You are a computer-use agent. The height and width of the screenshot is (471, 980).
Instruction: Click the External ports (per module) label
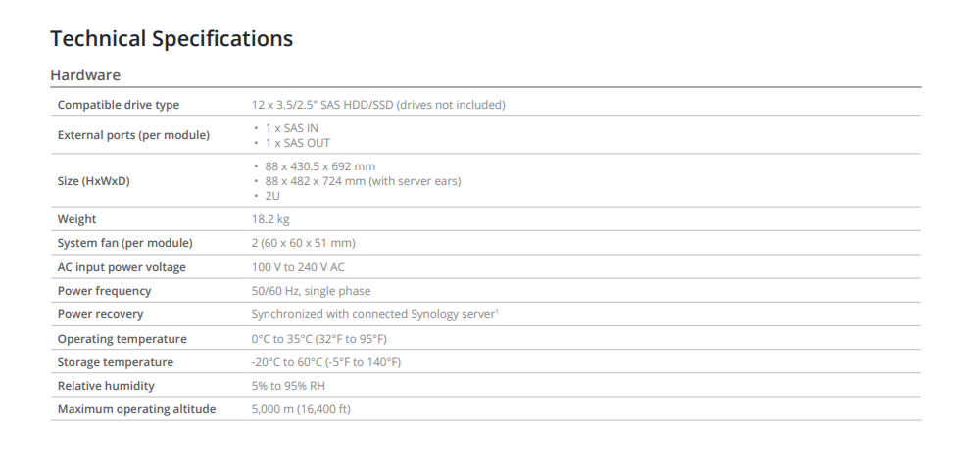click(133, 135)
